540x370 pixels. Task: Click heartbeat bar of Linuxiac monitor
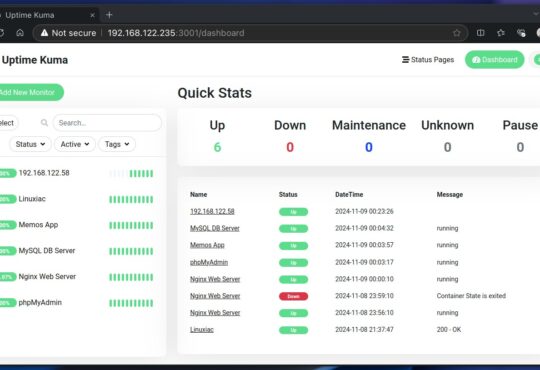pyautogui.click(x=131, y=199)
